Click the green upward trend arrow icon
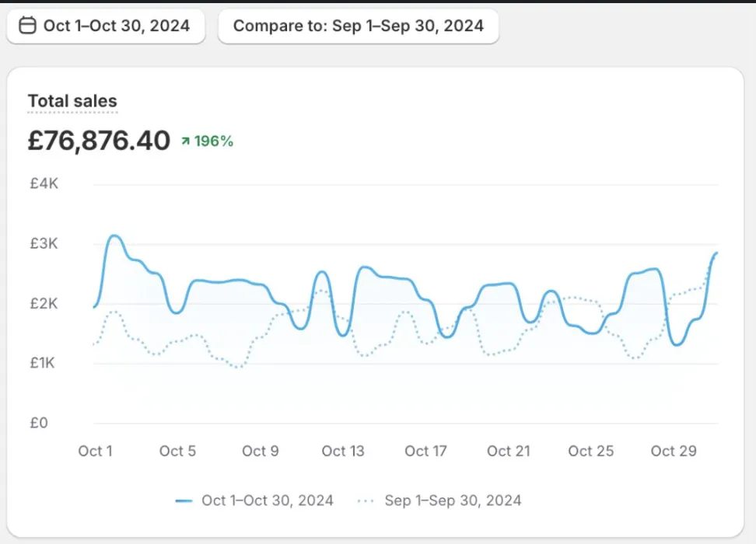Screen dimensions: 756x544 tap(185, 141)
